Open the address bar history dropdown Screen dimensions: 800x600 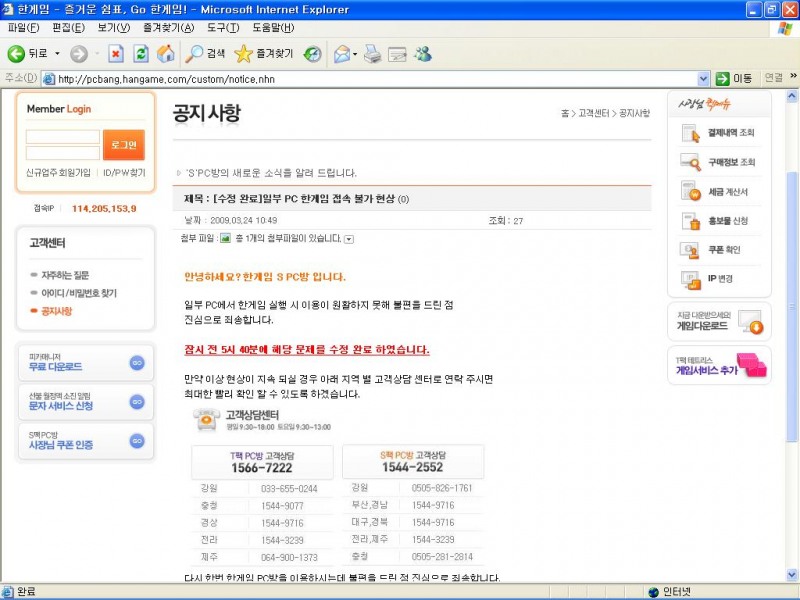coord(703,79)
